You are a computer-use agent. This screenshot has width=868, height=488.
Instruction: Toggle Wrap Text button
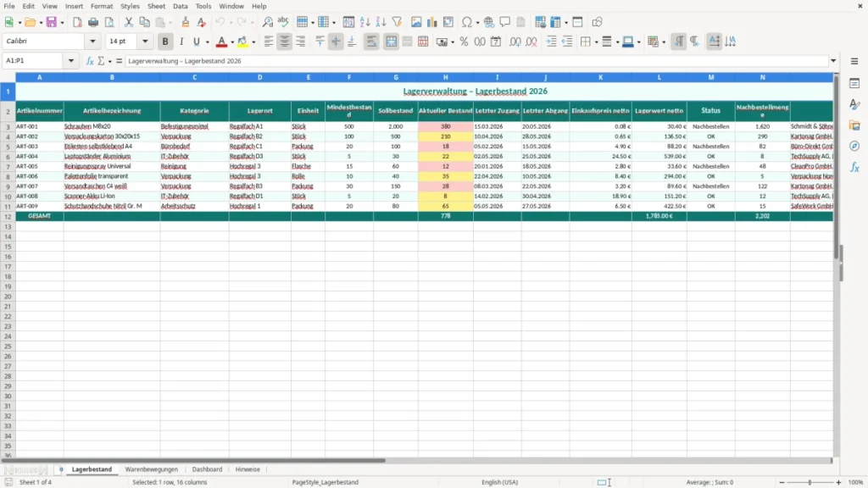click(371, 42)
